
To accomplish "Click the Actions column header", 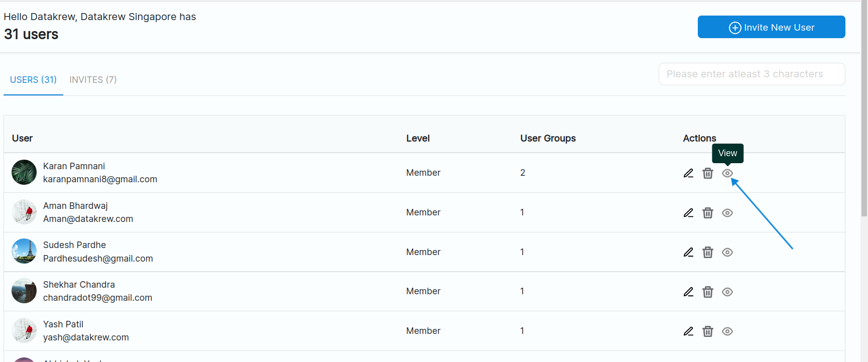I will 699,138.
